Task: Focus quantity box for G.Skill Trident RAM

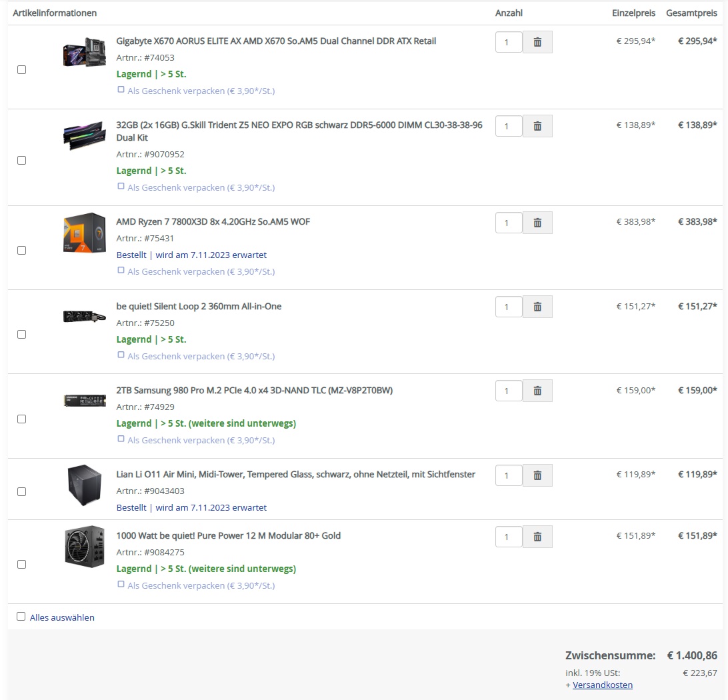Action: point(509,126)
